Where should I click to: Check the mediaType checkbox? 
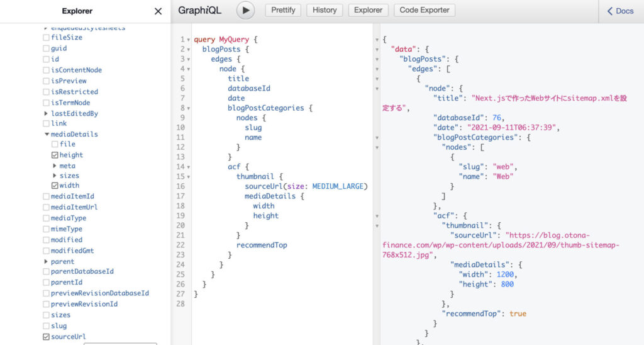[46, 218]
